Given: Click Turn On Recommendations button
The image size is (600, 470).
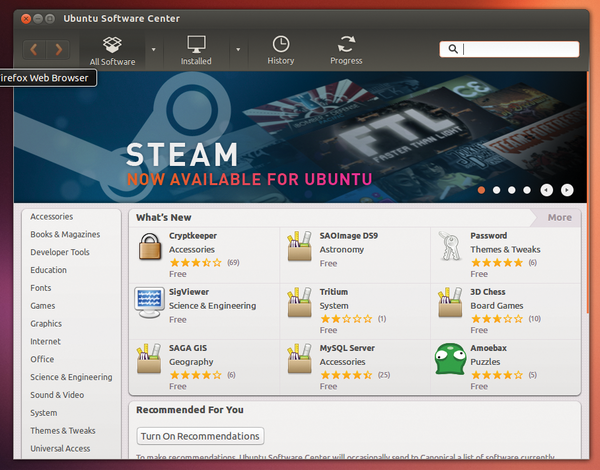Looking at the screenshot, I should tap(200, 436).
